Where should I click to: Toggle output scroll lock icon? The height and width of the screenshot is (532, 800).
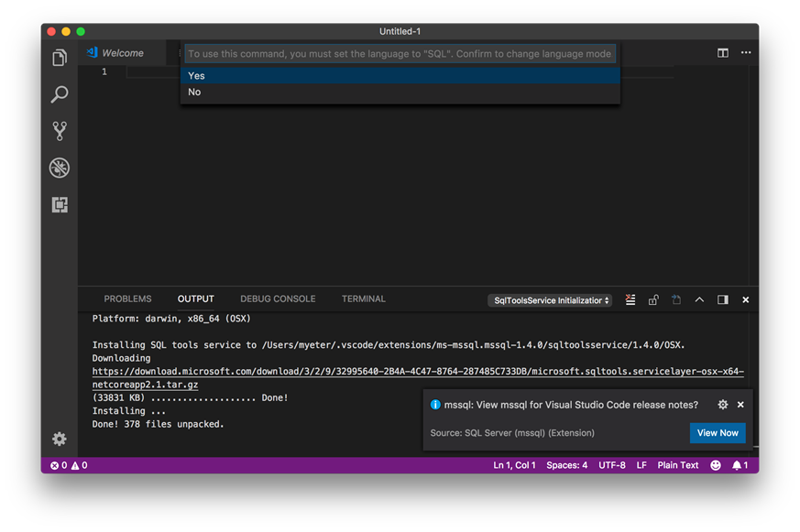653,299
